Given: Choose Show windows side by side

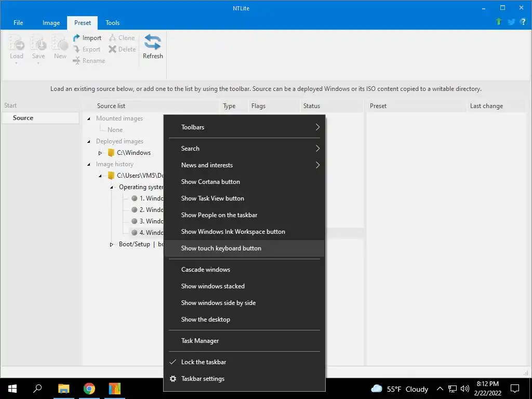Looking at the screenshot, I should (244, 303).
